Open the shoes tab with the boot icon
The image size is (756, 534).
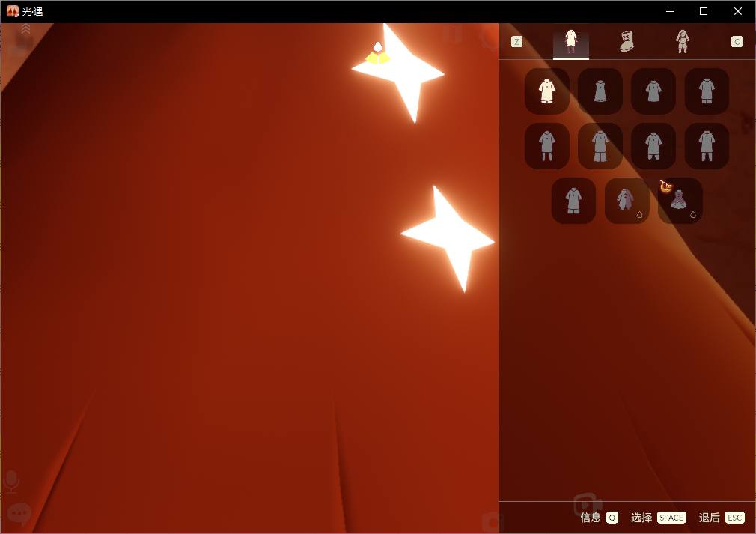(627, 42)
